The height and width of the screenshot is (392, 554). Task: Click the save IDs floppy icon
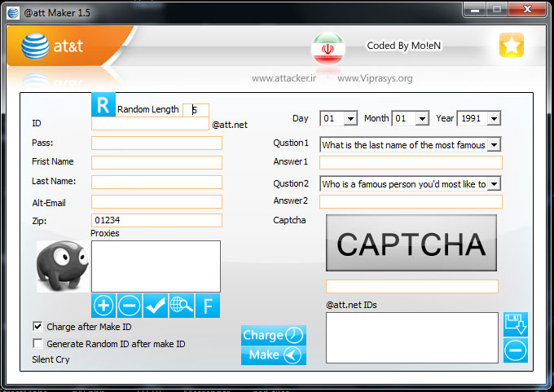(515, 324)
